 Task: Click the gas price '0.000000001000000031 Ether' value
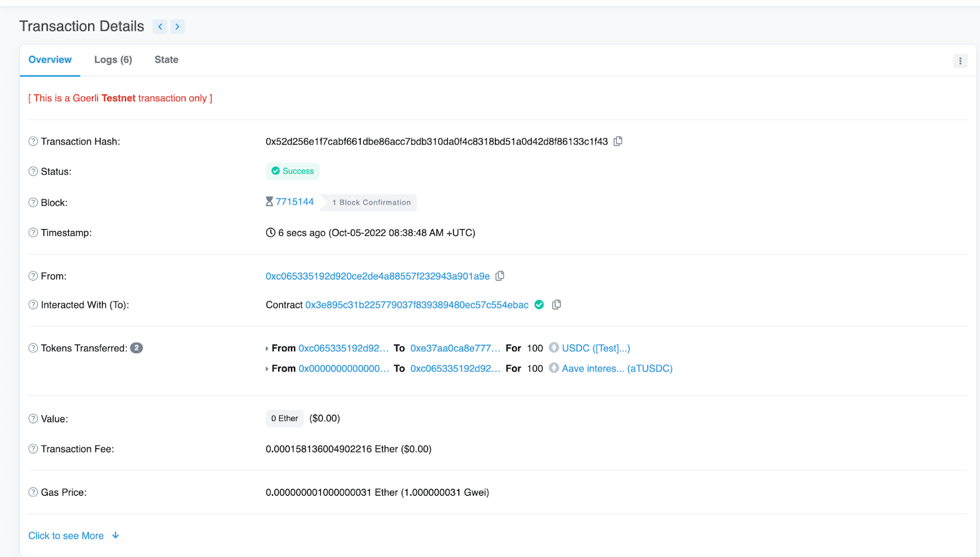[x=332, y=493]
